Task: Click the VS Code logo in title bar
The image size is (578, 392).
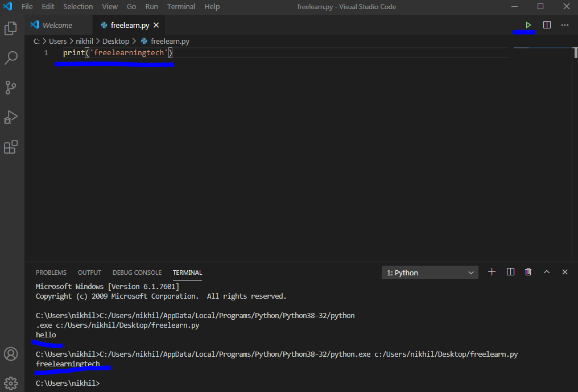Action: pyautogui.click(x=7, y=6)
